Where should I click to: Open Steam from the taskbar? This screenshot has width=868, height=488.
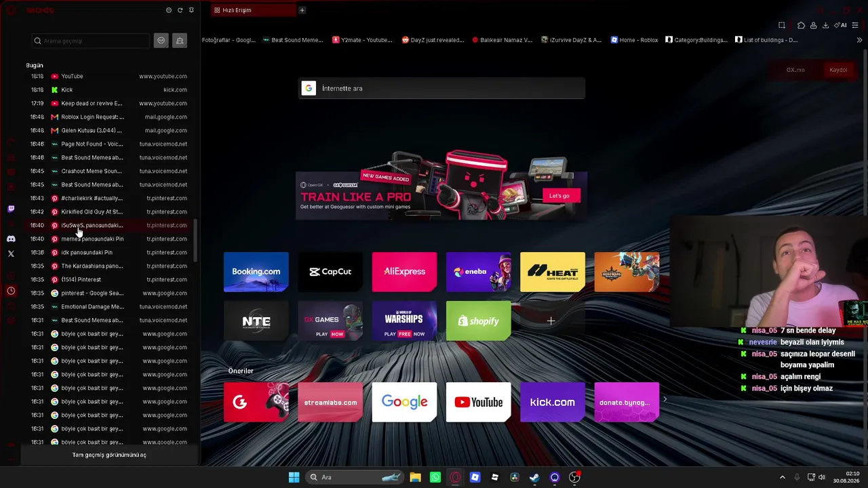pyautogui.click(x=534, y=477)
